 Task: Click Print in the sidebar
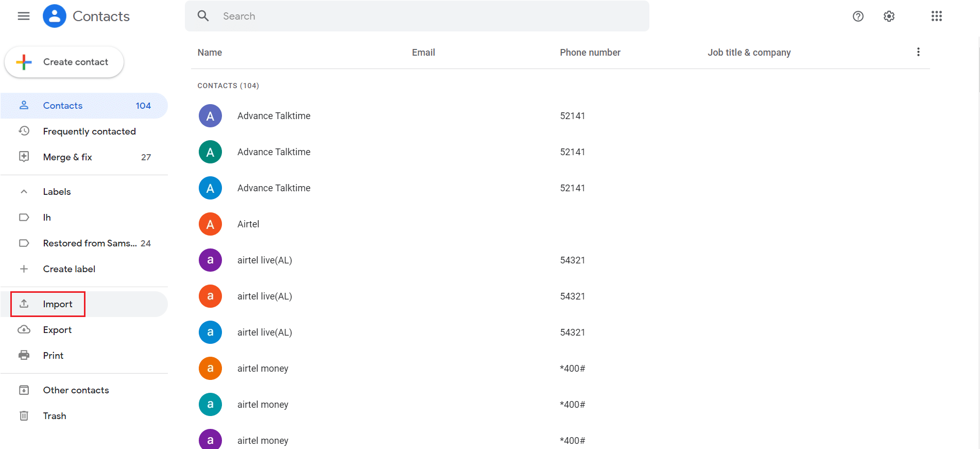(x=84, y=356)
